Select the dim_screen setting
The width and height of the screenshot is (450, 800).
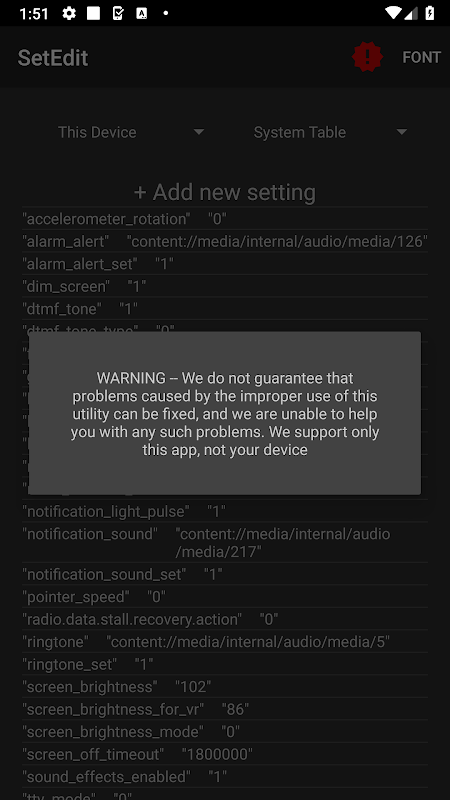pyautogui.click(x=224, y=286)
